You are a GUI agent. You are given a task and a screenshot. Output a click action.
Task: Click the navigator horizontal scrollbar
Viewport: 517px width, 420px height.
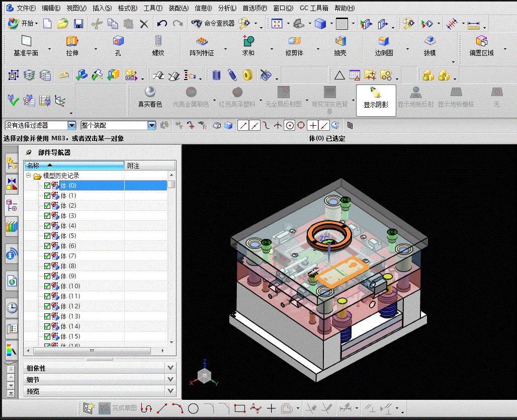pos(92,351)
